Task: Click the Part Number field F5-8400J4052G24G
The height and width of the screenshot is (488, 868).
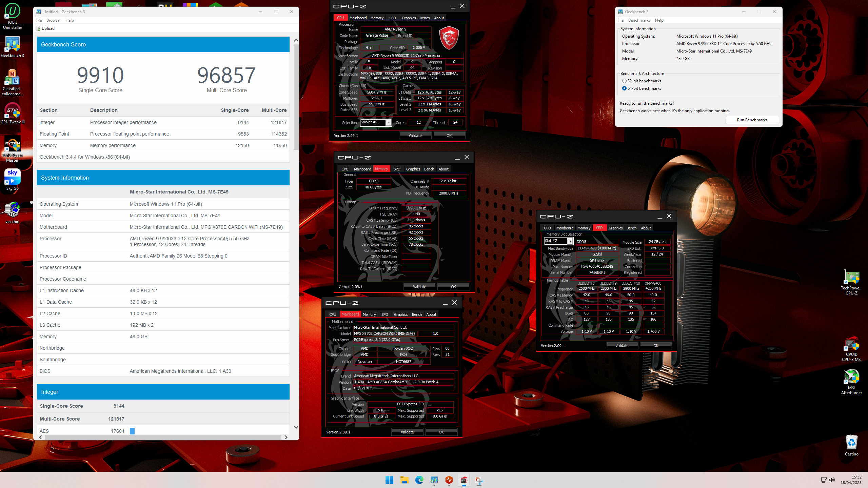Action: click(597, 266)
